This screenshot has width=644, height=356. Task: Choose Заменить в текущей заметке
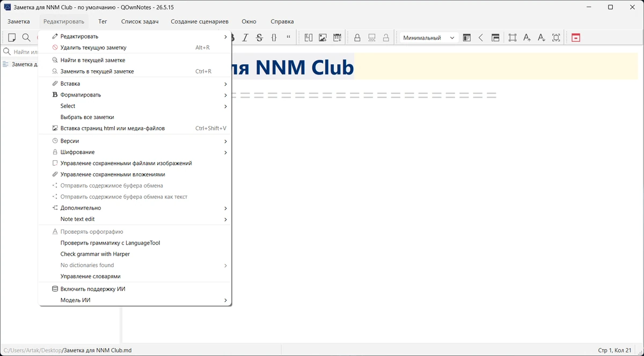click(135, 71)
